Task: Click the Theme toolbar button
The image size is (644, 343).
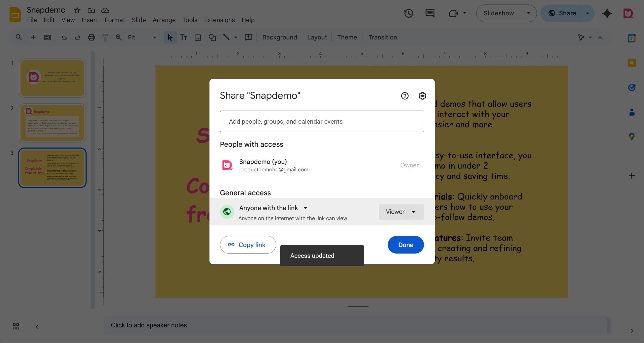Action: coord(347,37)
